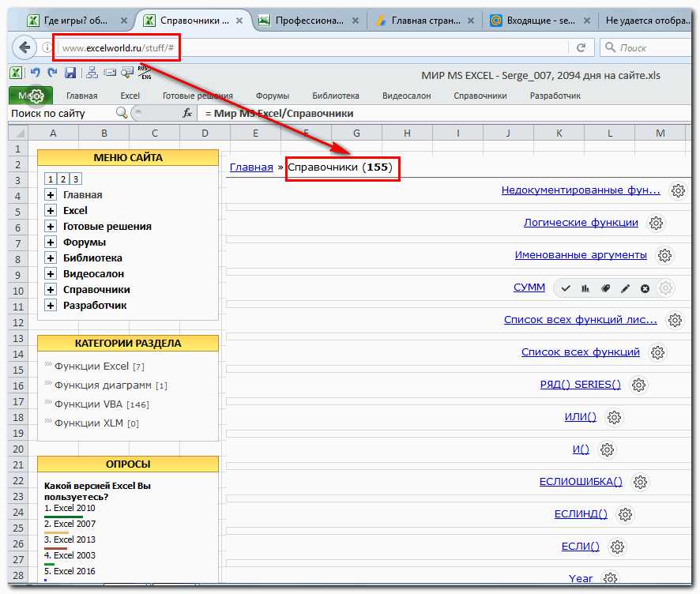Viewport: 700px width, 594px height.
Task: Open the Разработчик ribbon tab
Action: pyautogui.click(x=555, y=96)
